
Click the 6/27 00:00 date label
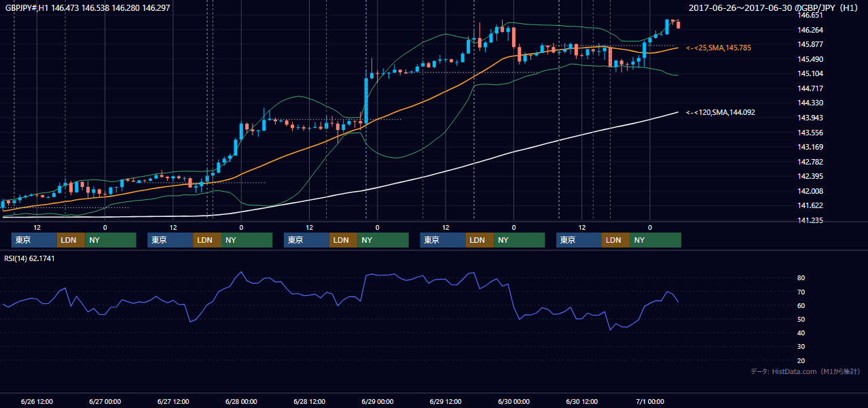click(x=105, y=401)
